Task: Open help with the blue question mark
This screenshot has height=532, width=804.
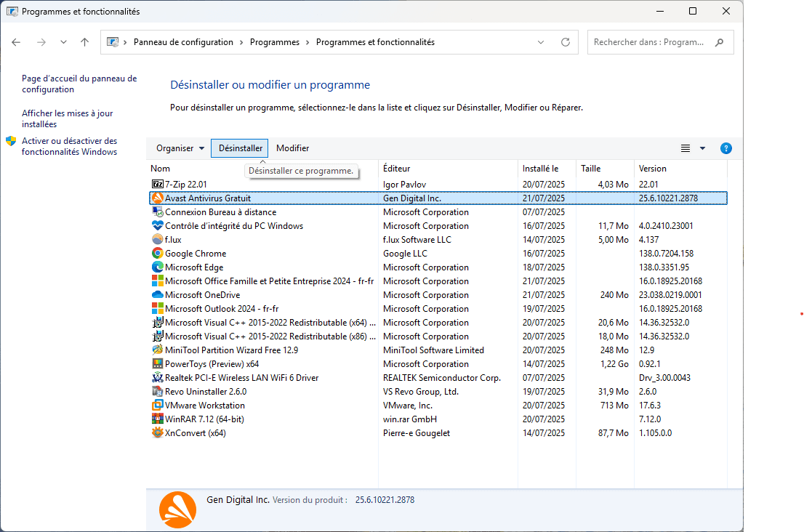Action: click(x=726, y=149)
